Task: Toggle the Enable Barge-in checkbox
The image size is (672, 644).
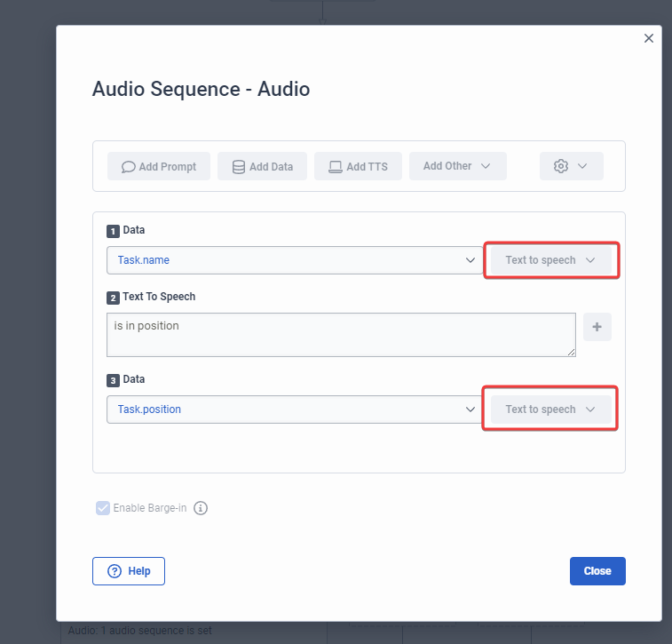Action: click(102, 509)
